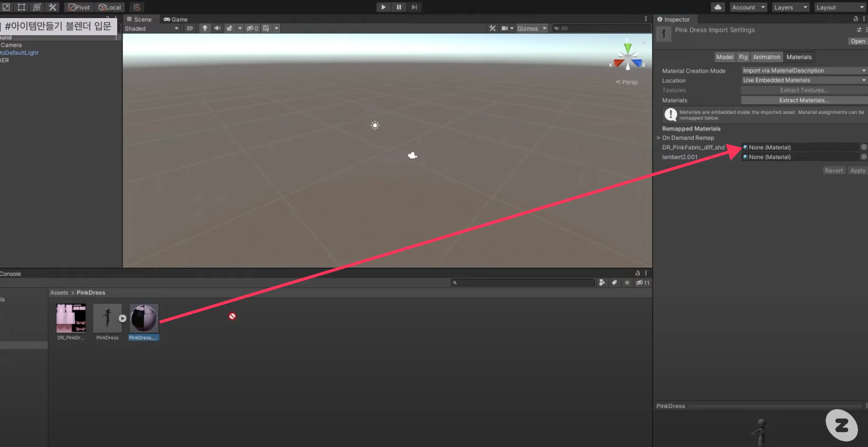Click the project search field
The width and height of the screenshot is (868, 447).
coord(523,283)
